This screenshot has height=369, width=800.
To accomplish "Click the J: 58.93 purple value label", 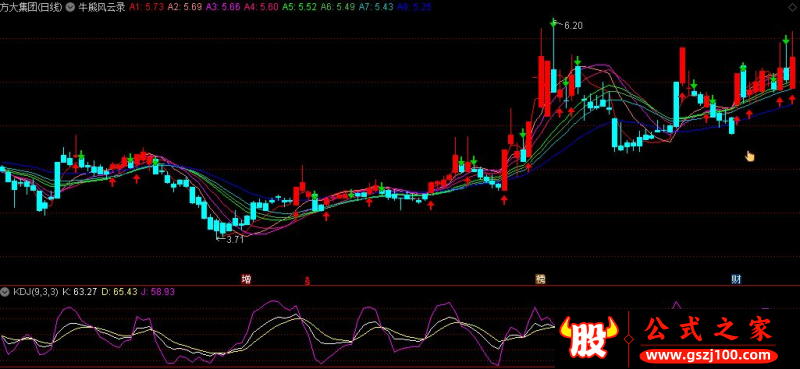I will [158, 292].
